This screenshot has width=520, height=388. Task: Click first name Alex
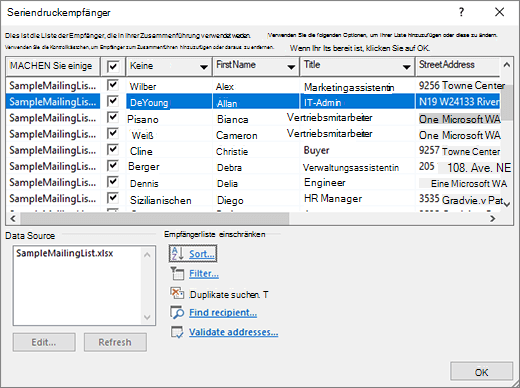(x=225, y=87)
